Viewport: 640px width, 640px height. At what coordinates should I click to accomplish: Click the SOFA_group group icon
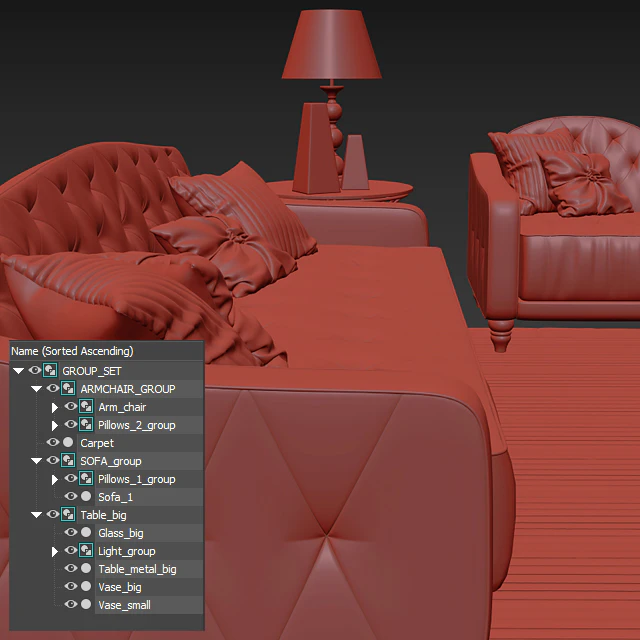click(68, 460)
